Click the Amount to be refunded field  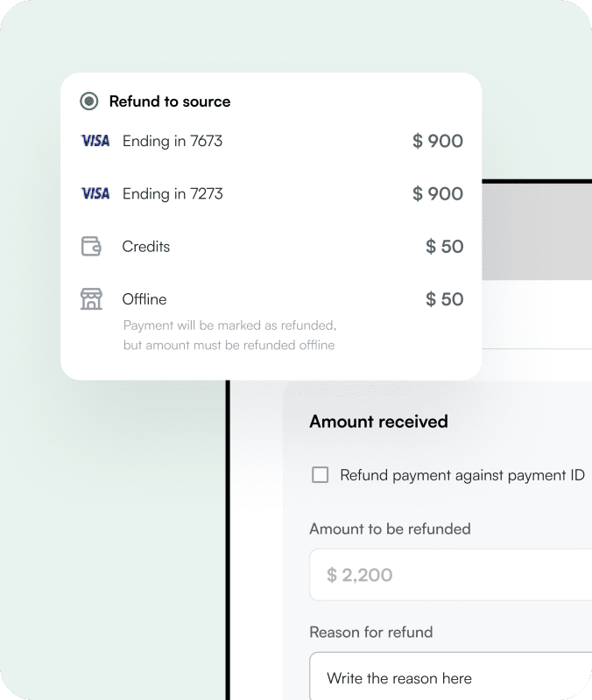pos(451,575)
